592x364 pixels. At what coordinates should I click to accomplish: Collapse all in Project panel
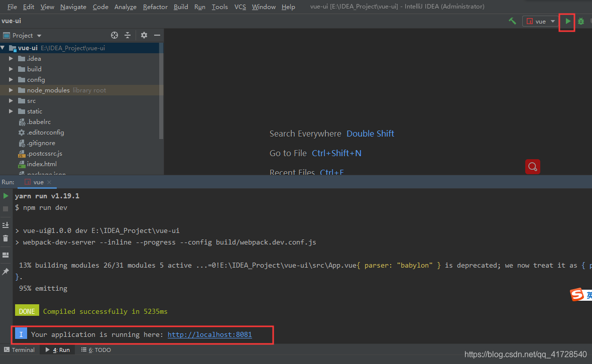(128, 35)
